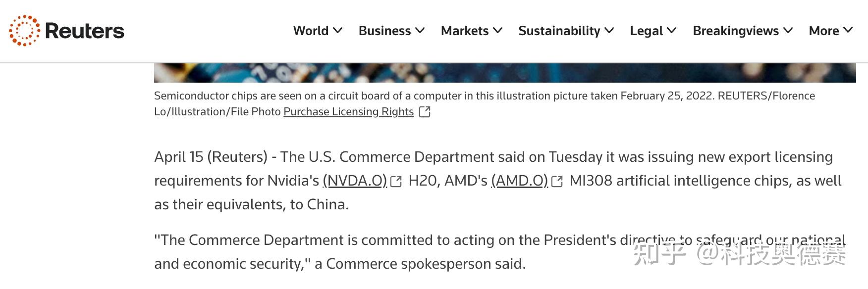The width and height of the screenshot is (868, 289).
Task: Click external link icon after AMD.O
Action: click(x=557, y=182)
